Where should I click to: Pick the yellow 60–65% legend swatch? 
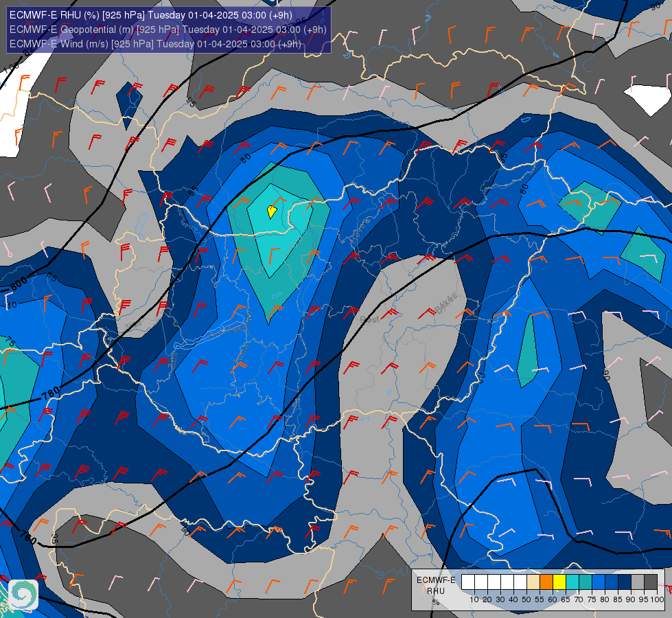(x=559, y=582)
